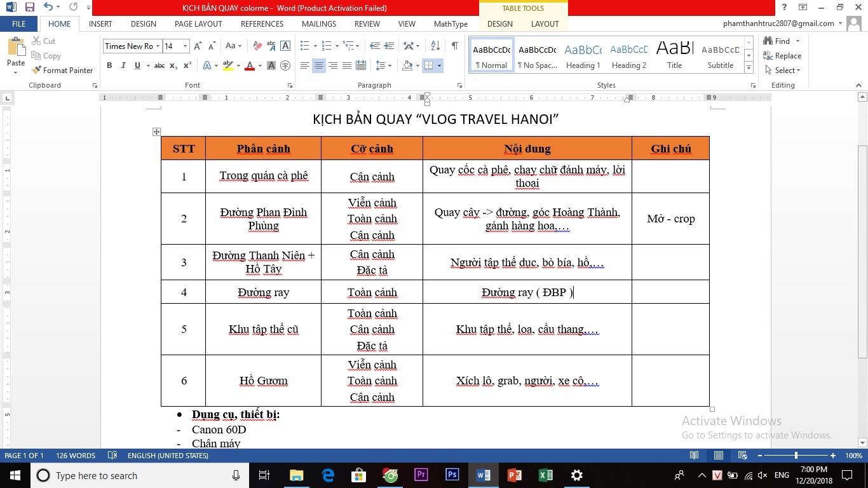Click the Save icon in the quick access toolbar
The image size is (868, 488).
[x=29, y=8]
